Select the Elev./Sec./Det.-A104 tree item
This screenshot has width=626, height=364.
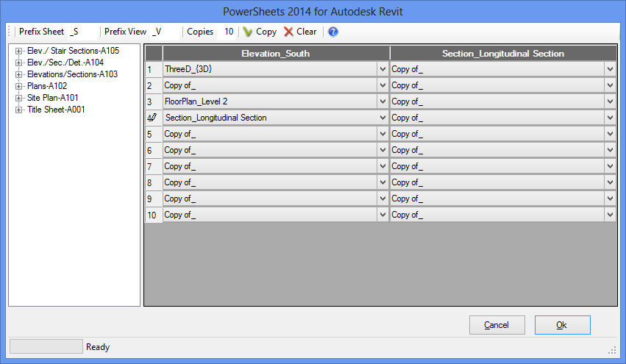pos(65,63)
